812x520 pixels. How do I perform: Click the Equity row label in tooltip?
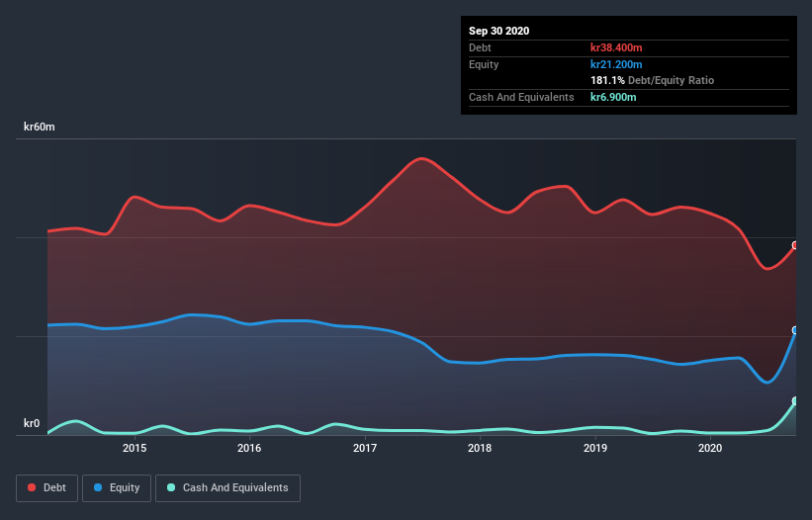pos(484,64)
